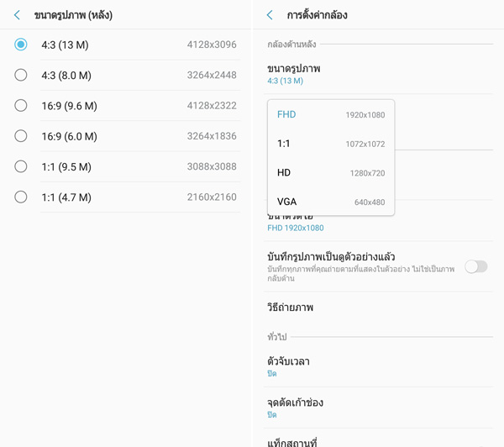Tap the 4128x3096 resolution row
This screenshot has height=447, width=504.
[212, 45]
